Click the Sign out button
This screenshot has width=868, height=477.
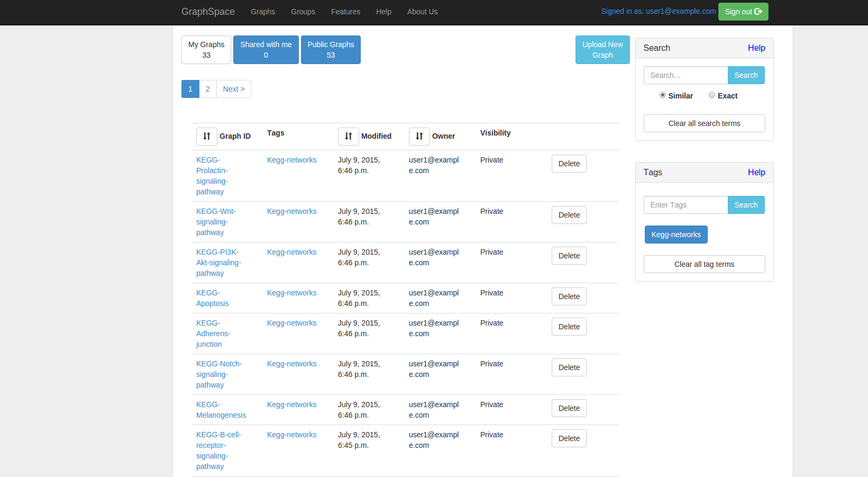pyautogui.click(x=743, y=12)
